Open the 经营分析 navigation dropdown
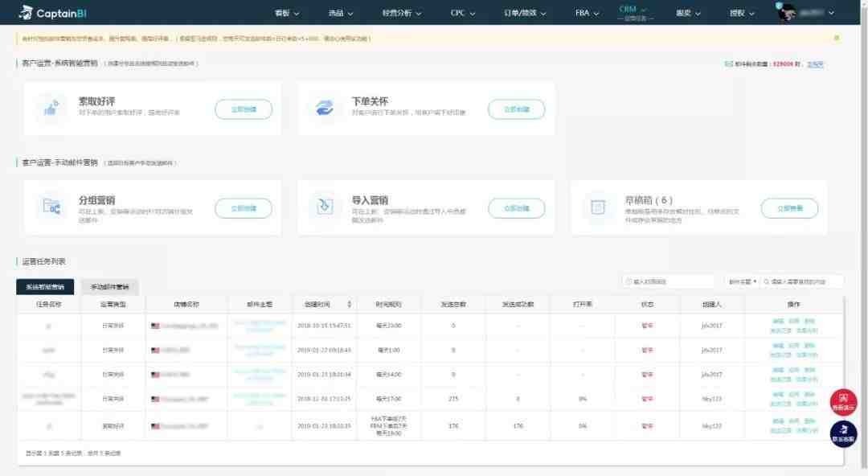868x476 pixels. coord(402,13)
